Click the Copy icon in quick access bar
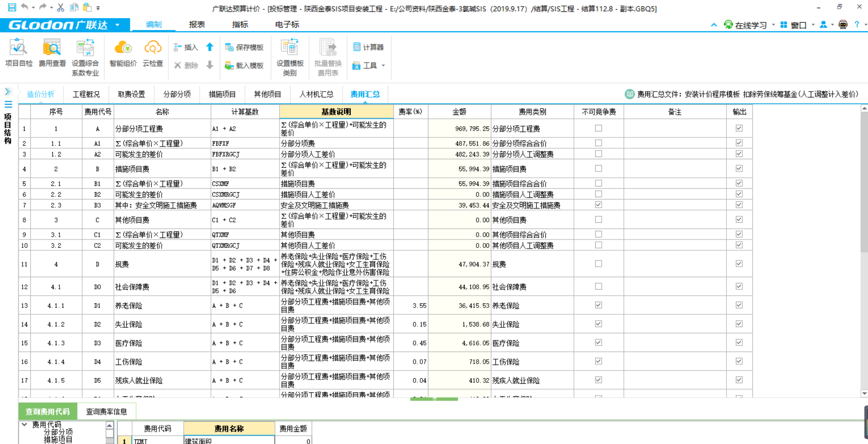Image resolution: width=868 pixels, height=444 pixels. click(74, 7)
